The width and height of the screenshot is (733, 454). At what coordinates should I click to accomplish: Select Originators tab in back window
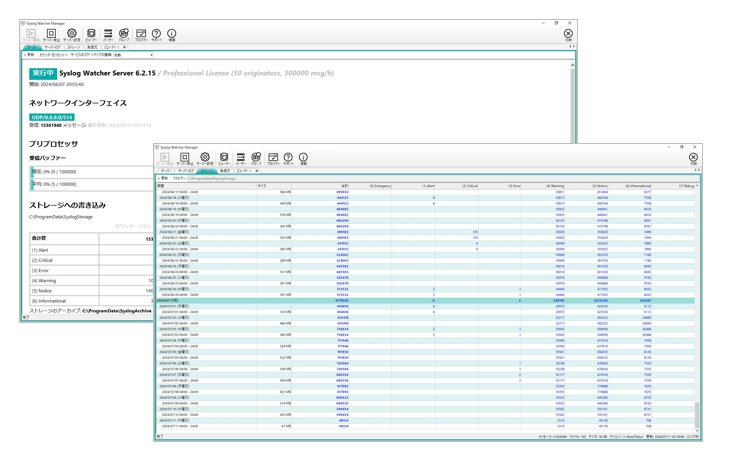[92, 47]
